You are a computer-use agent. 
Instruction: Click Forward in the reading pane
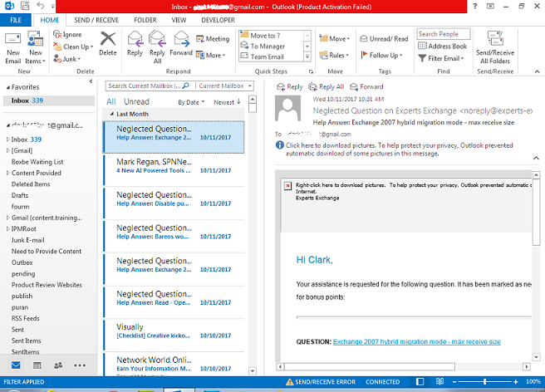pos(366,86)
